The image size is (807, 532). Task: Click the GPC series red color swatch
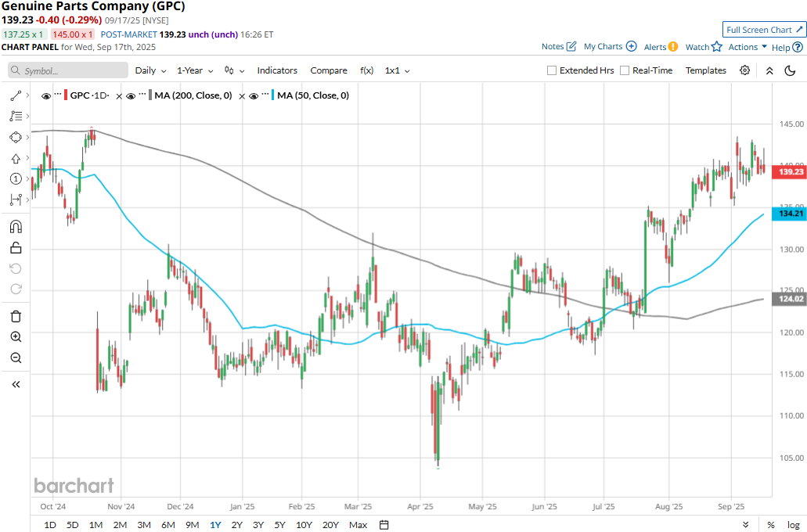(x=66, y=95)
